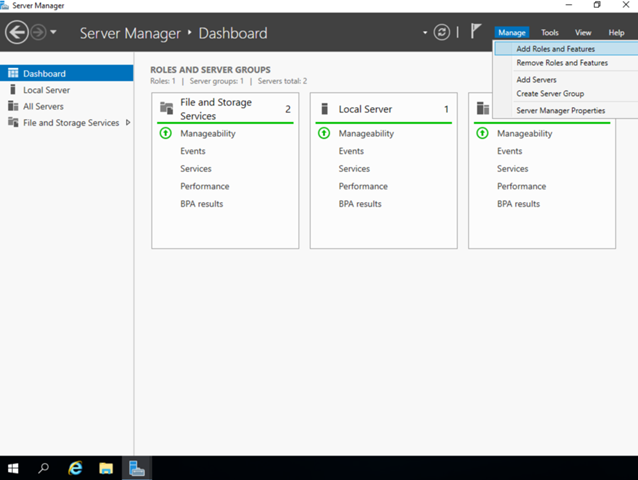The image size is (638, 480).
Task: Click server count 1 on Local Server tile
Action: [x=446, y=109]
